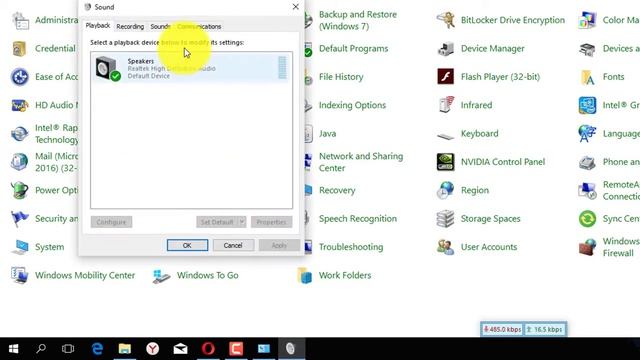The height and width of the screenshot is (360, 640).
Task: Open Microsoft Edge from taskbar
Action: (x=97, y=349)
